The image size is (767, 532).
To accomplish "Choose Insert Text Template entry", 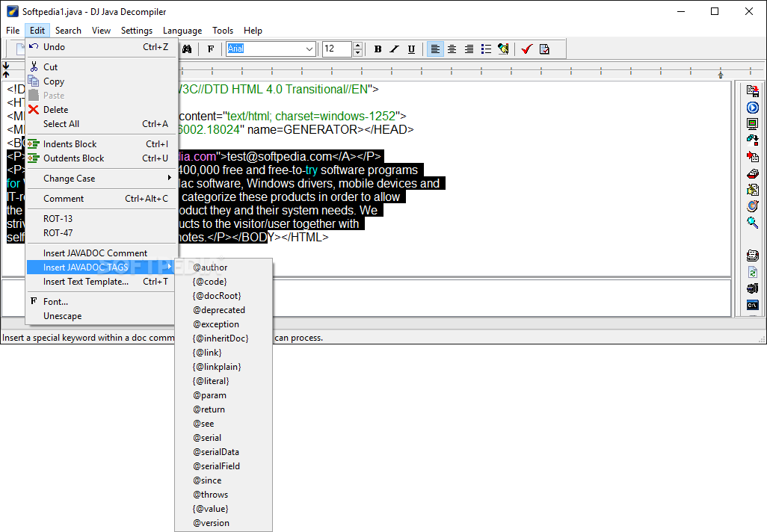I will coord(101,282).
